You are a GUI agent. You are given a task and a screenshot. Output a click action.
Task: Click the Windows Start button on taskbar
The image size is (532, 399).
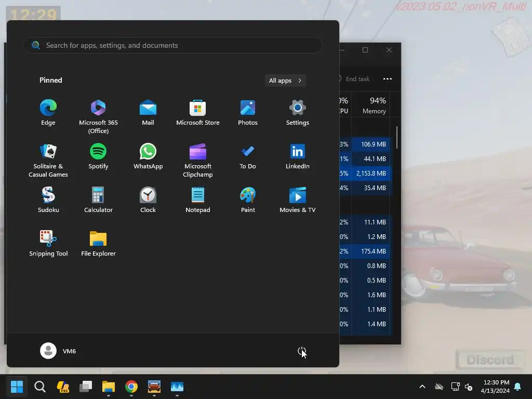coord(17,387)
